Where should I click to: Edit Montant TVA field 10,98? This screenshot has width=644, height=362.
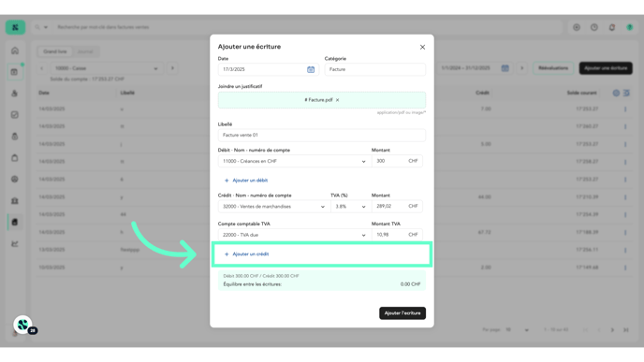click(x=397, y=235)
